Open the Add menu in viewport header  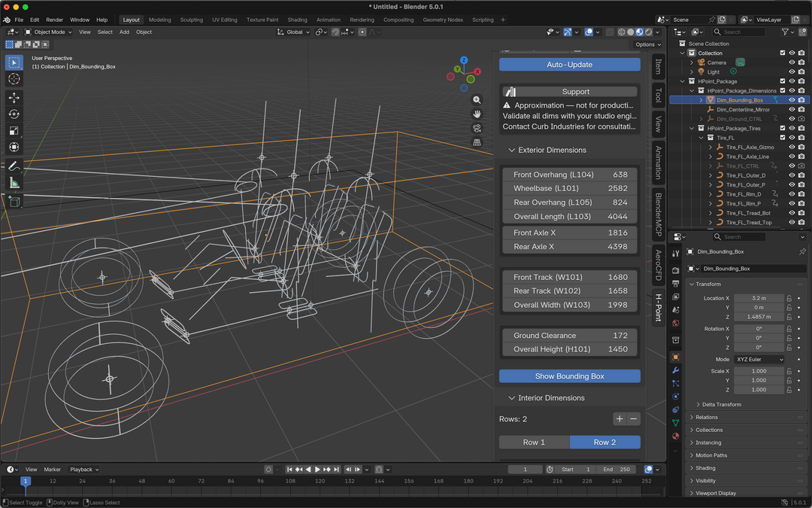pos(124,32)
